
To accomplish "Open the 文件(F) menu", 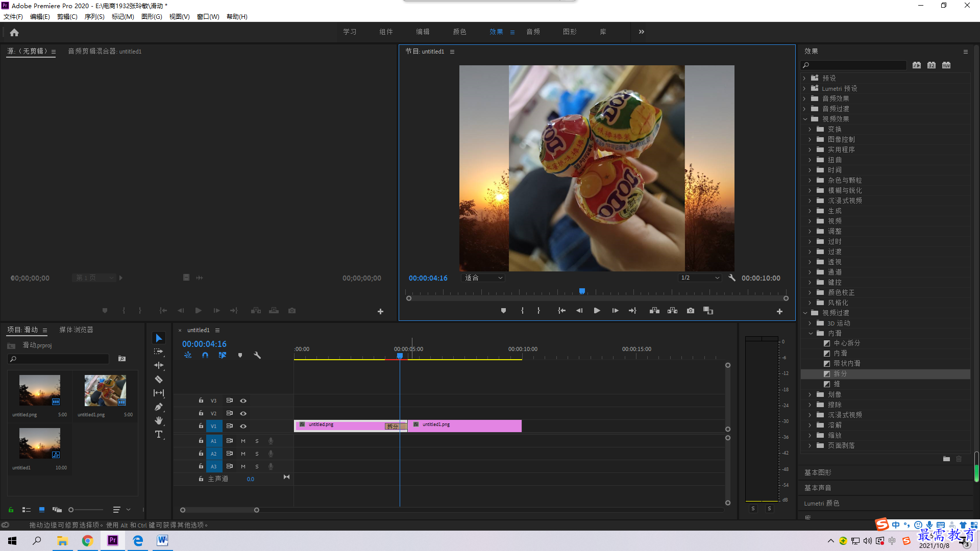I will [x=13, y=17].
